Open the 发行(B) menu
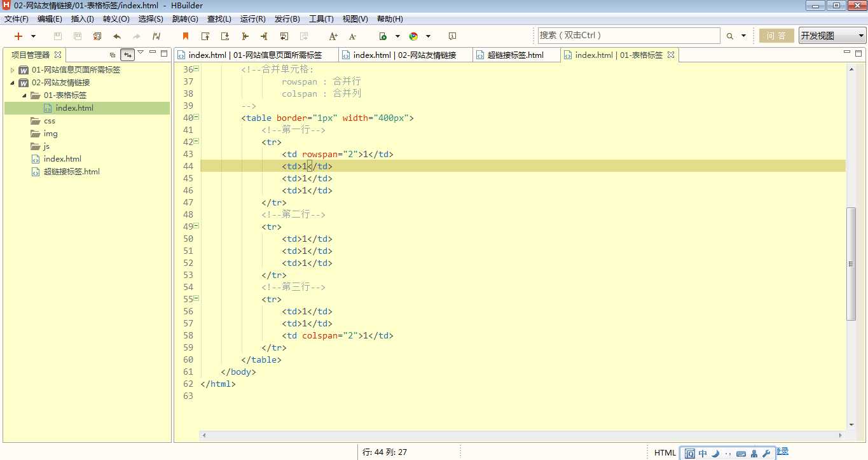This screenshot has width=868, height=460. (x=287, y=19)
